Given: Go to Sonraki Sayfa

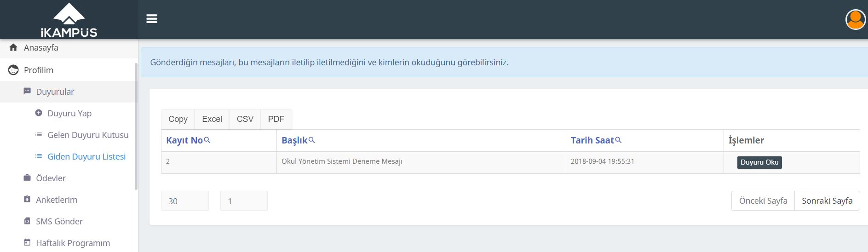Looking at the screenshot, I should tap(827, 201).
